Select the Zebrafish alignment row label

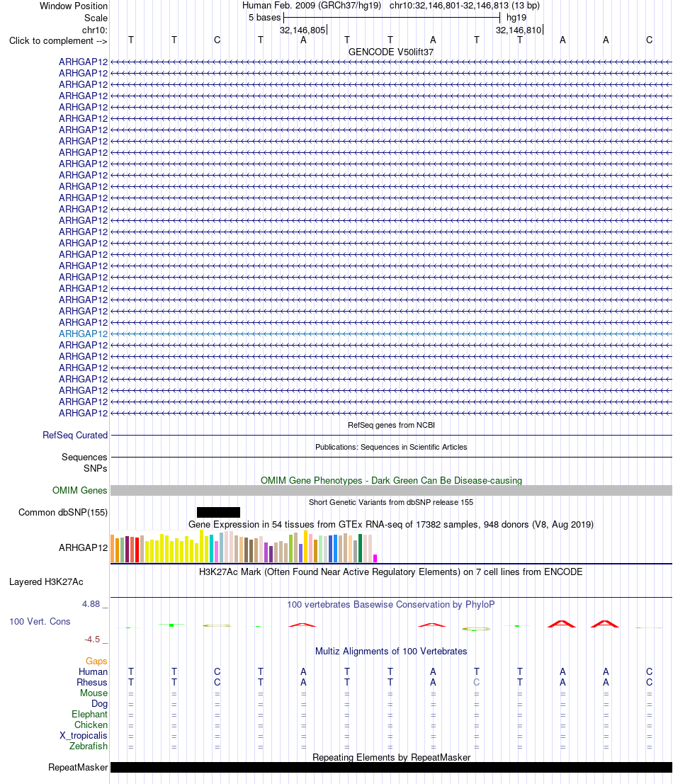click(89, 746)
